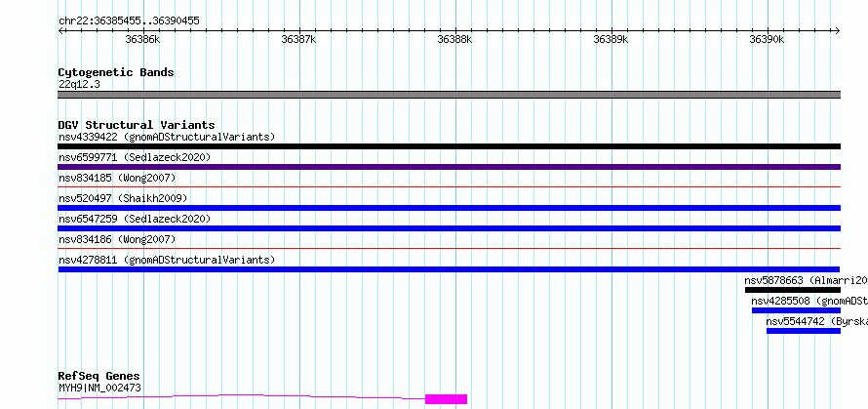Viewport: 868px width, 409px height.
Task: Click the nsv6547259 blue variant bar
Action: 449,228
